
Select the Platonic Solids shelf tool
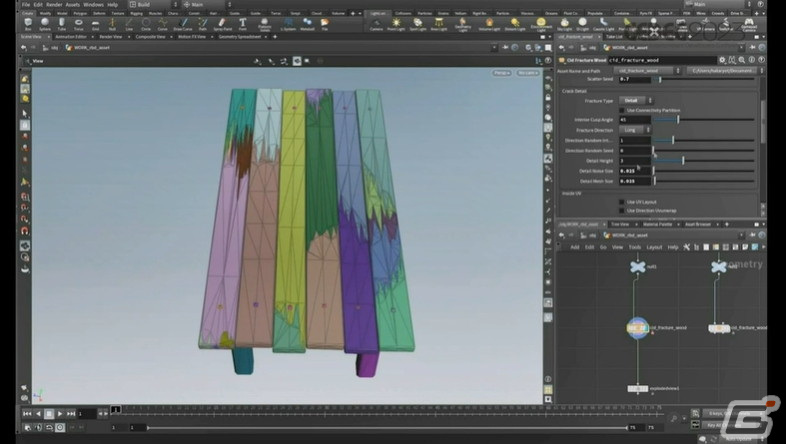pyautogui.click(x=264, y=25)
